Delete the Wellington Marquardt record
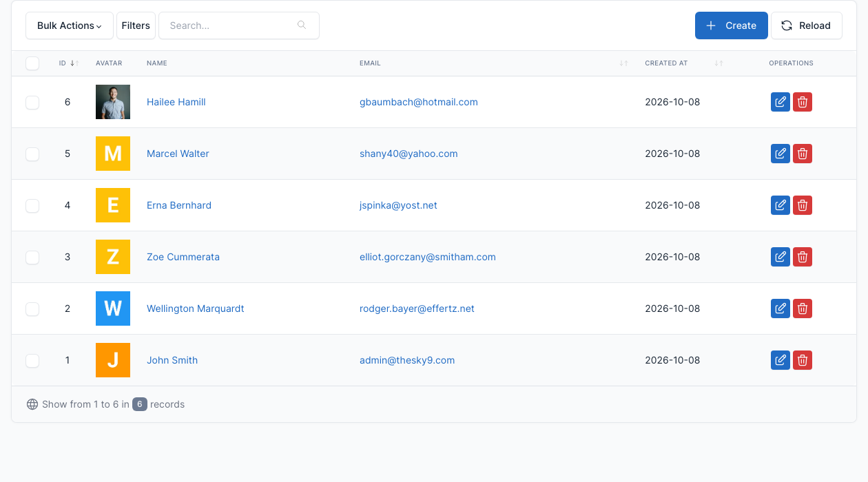The image size is (868, 482). (x=803, y=308)
